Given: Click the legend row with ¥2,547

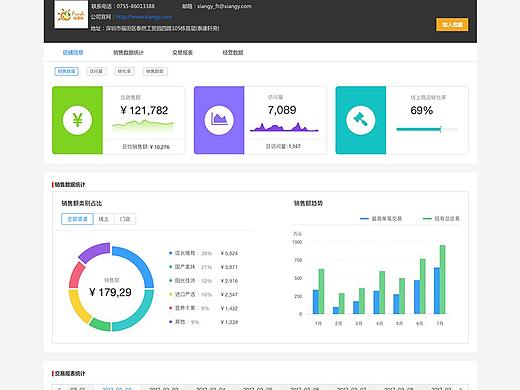Looking at the screenshot, I should click(x=203, y=295).
